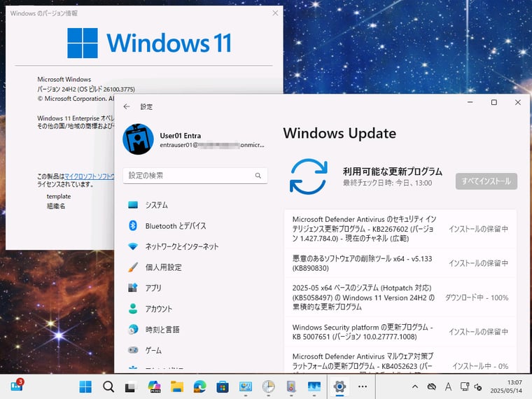Open Task View on the taskbar
Viewport: 532px width, 399px height.
[x=131, y=386]
